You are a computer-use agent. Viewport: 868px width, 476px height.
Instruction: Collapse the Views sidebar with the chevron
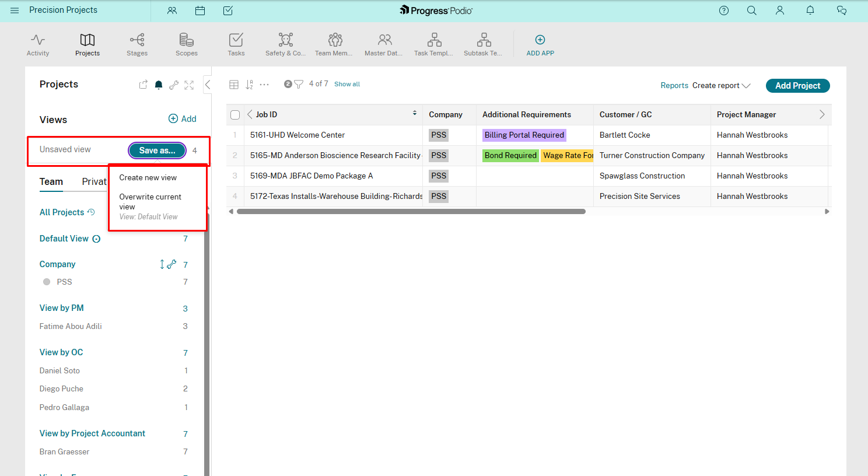click(208, 84)
